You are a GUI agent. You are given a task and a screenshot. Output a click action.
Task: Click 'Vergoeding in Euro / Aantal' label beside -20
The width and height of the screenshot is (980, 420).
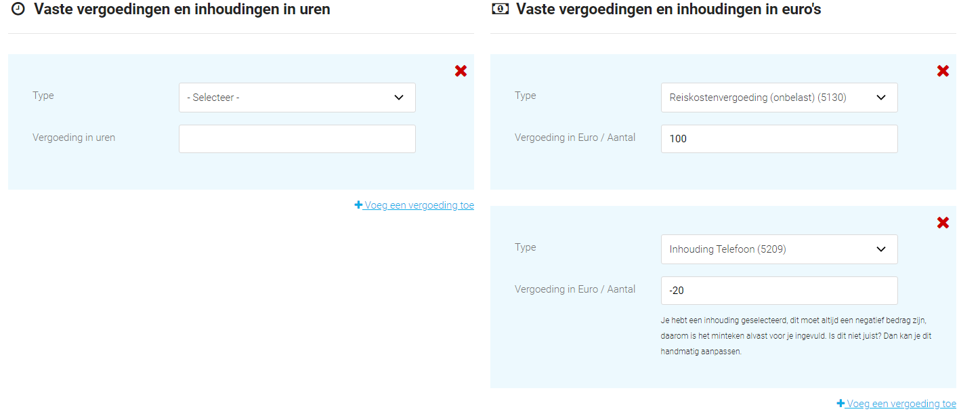575,289
